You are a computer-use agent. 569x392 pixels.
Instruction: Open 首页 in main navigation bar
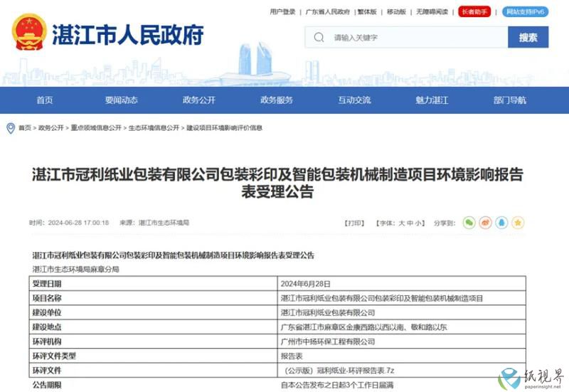pyautogui.click(x=44, y=100)
